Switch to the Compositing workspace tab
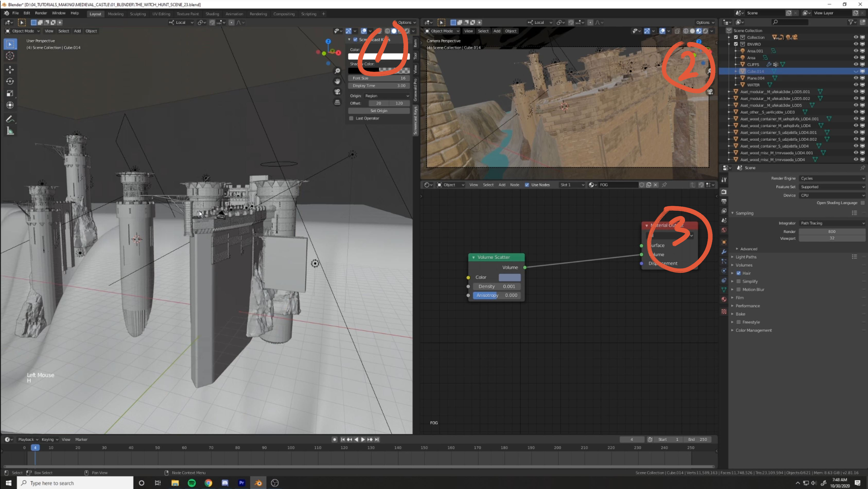The image size is (868, 489). click(x=284, y=14)
